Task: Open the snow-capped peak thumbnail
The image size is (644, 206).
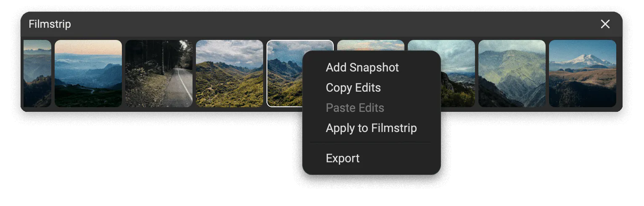Action: click(x=582, y=74)
